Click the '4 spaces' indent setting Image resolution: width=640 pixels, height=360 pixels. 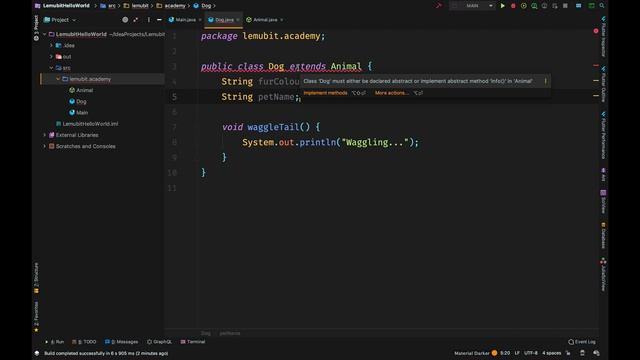[x=551, y=353]
